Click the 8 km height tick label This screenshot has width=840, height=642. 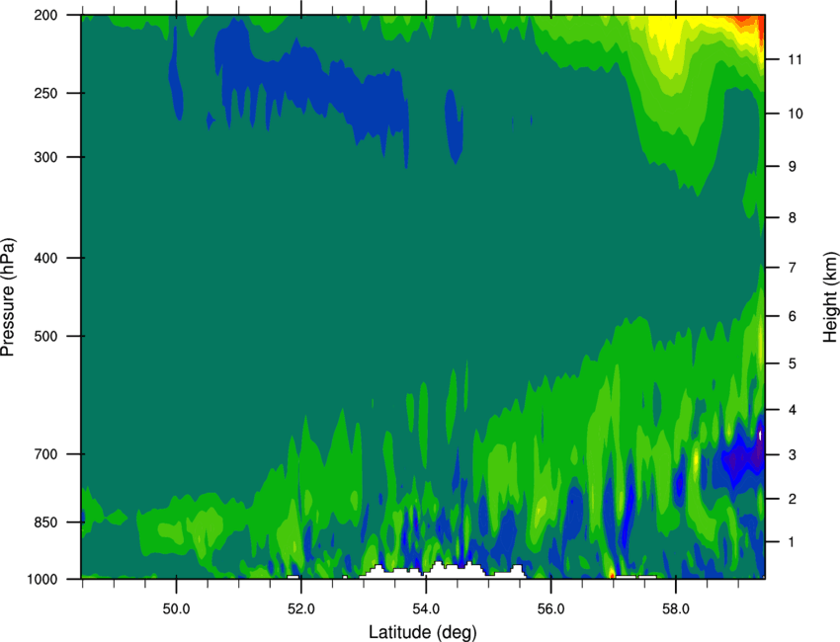coord(793,218)
